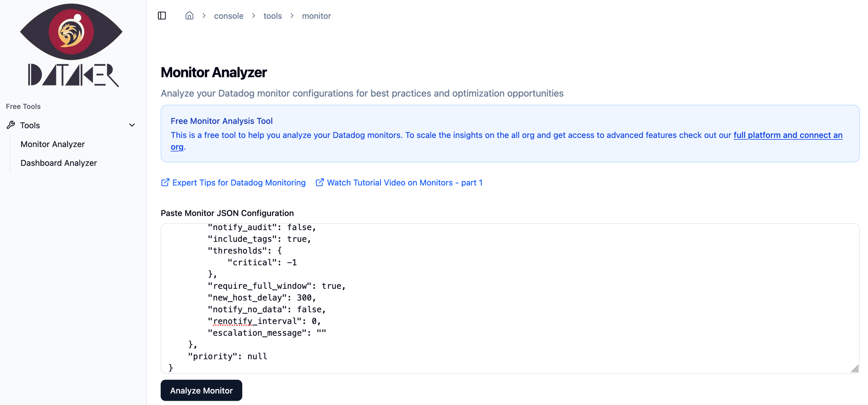Viewport: 868px width, 405px height.
Task: Select Monitor Analyzer in the sidebar
Action: pos(52,144)
